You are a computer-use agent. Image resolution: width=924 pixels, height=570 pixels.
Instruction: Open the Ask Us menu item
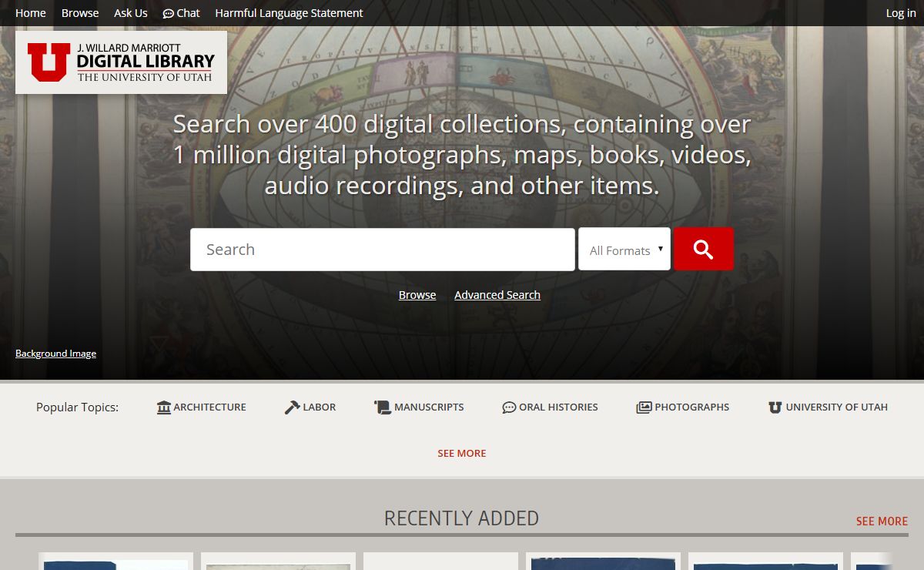131,13
